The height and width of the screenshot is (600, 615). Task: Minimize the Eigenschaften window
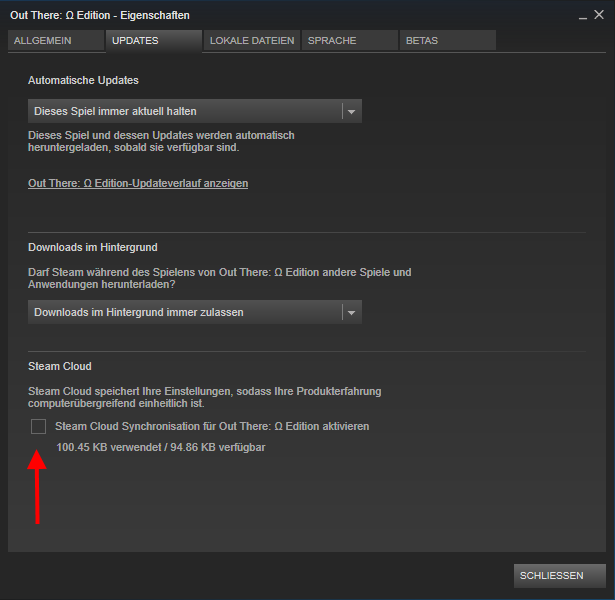click(583, 16)
